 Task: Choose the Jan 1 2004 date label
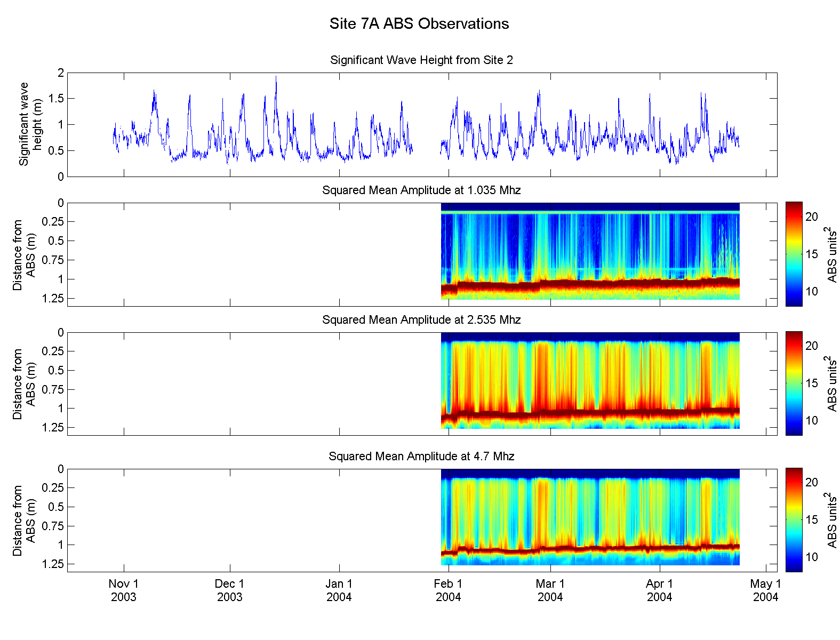[339, 590]
